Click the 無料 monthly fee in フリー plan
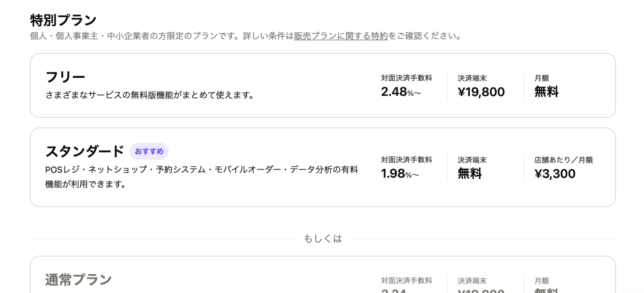Viewport: 644px width, 293px height. click(x=546, y=92)
